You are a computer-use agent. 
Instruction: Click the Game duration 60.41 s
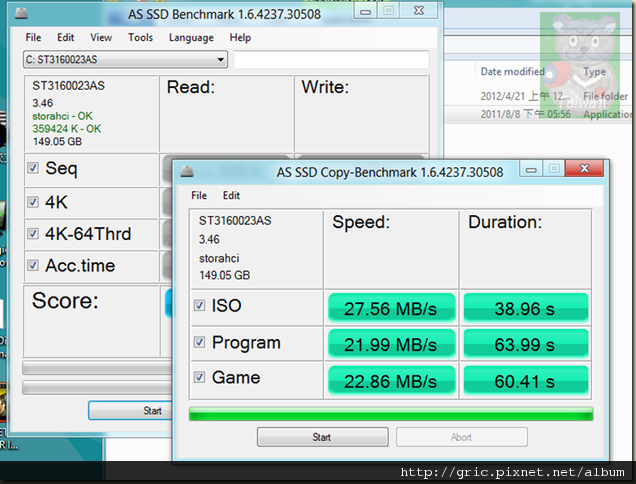pos(526,381)
